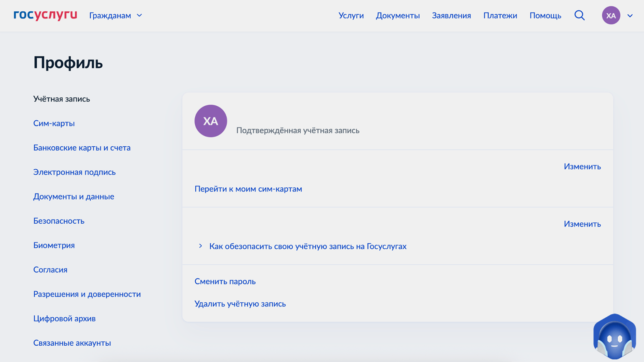Select Платежи in the header
The image size is (644, 362).
[500, 15]
